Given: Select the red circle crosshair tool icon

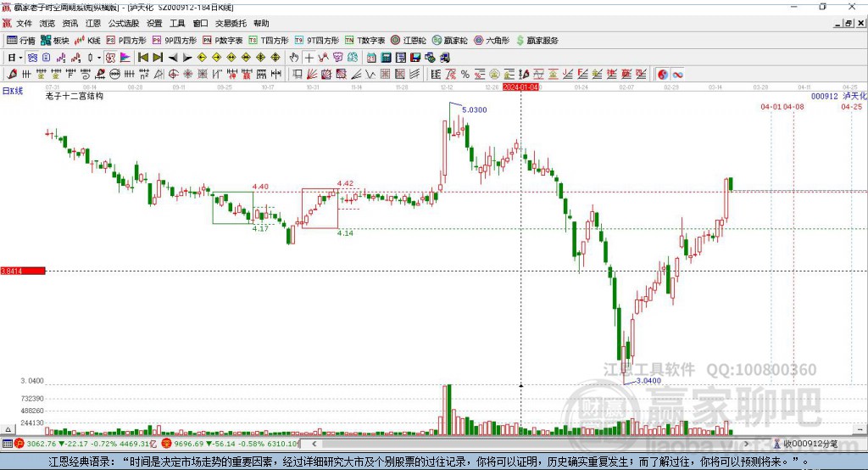Looking at the screenshot, I should (173, 75).
